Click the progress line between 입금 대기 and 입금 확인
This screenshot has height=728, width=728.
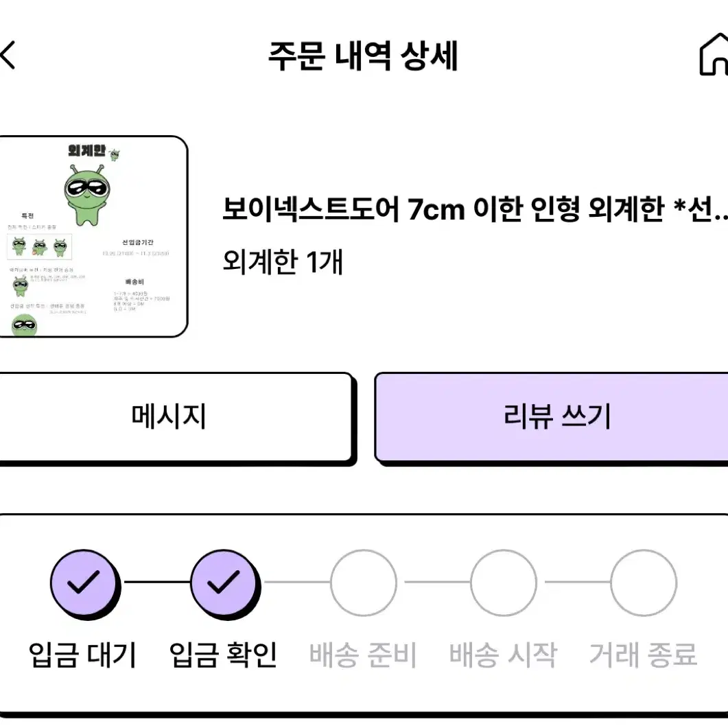coord(156,582)
